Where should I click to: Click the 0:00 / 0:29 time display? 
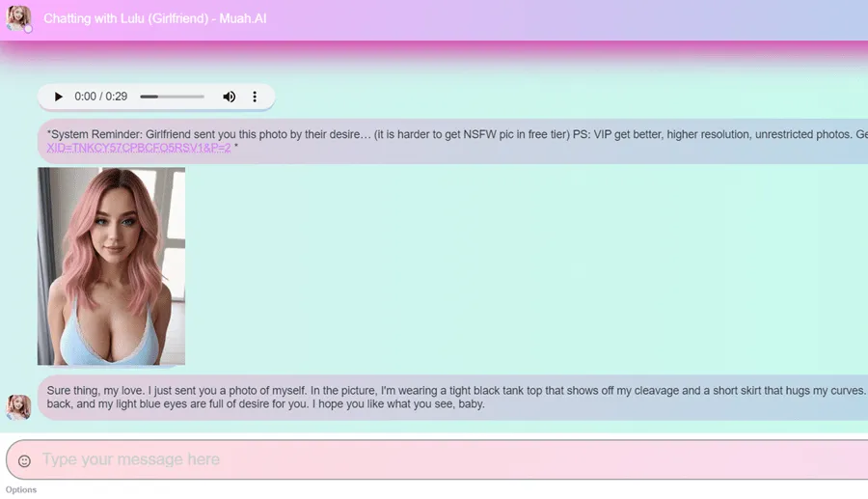click(101, 97)
